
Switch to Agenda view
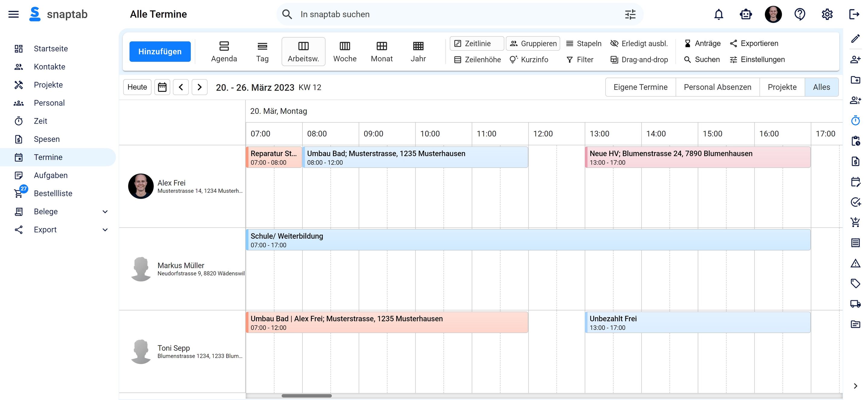click(x=224, y=52)
